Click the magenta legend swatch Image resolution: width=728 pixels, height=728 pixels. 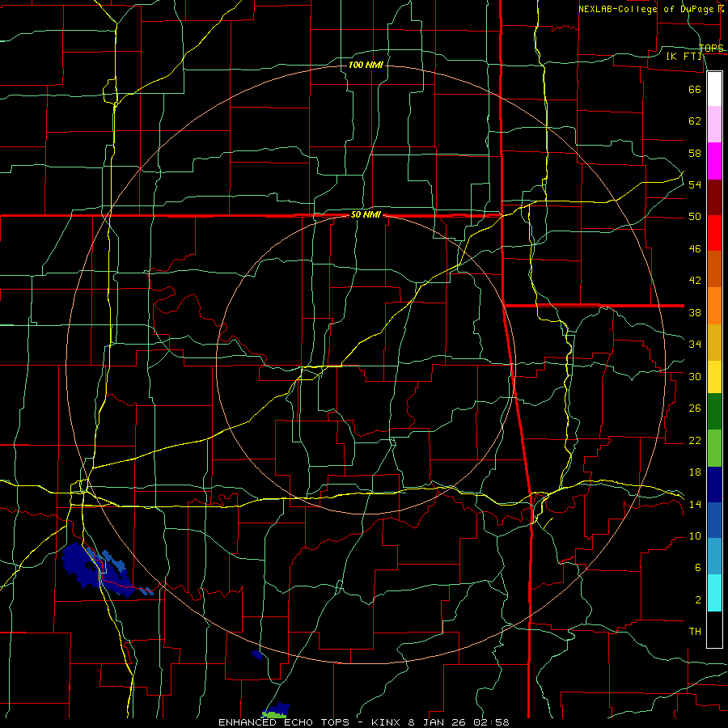point(714,161)
